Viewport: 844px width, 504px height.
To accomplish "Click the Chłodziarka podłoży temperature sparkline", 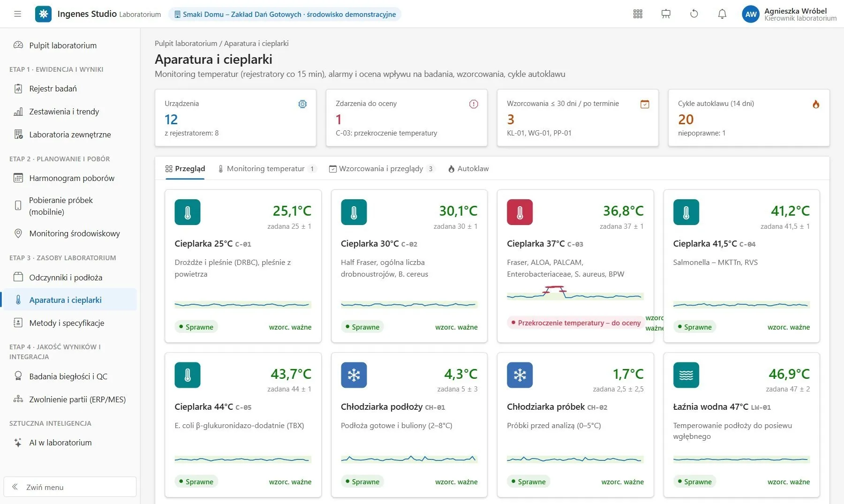I will 409,459.
